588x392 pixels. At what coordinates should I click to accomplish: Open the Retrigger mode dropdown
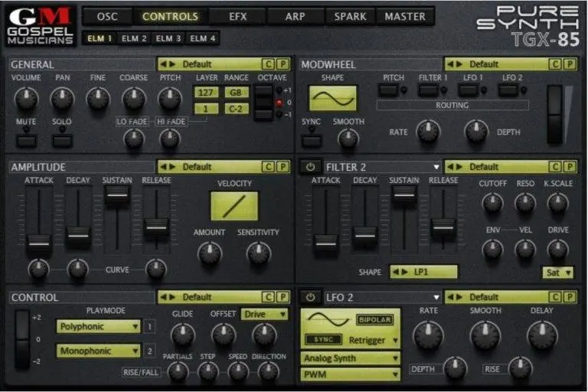(x=373, y=340)
